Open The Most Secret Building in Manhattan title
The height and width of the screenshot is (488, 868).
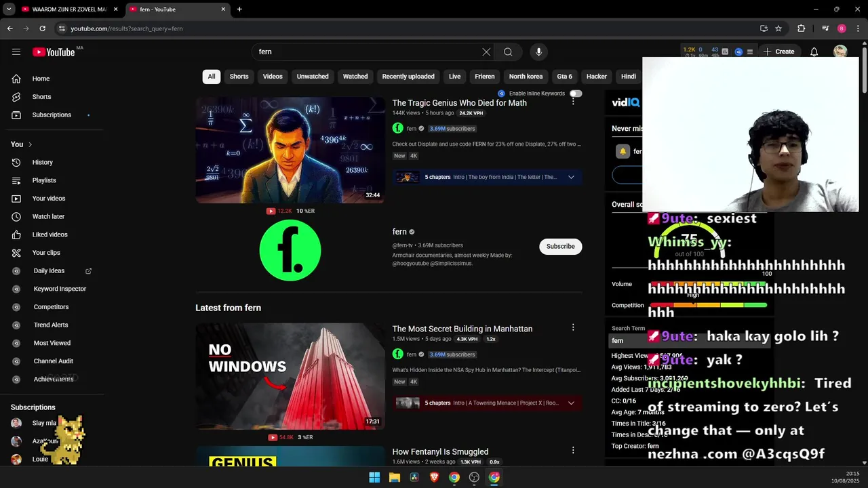(x=462, y=329)
